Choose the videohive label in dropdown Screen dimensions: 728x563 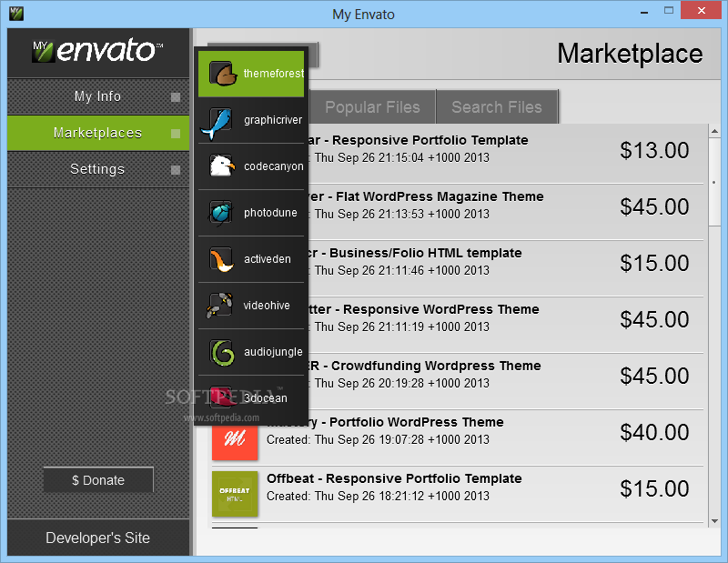(267, 306)
